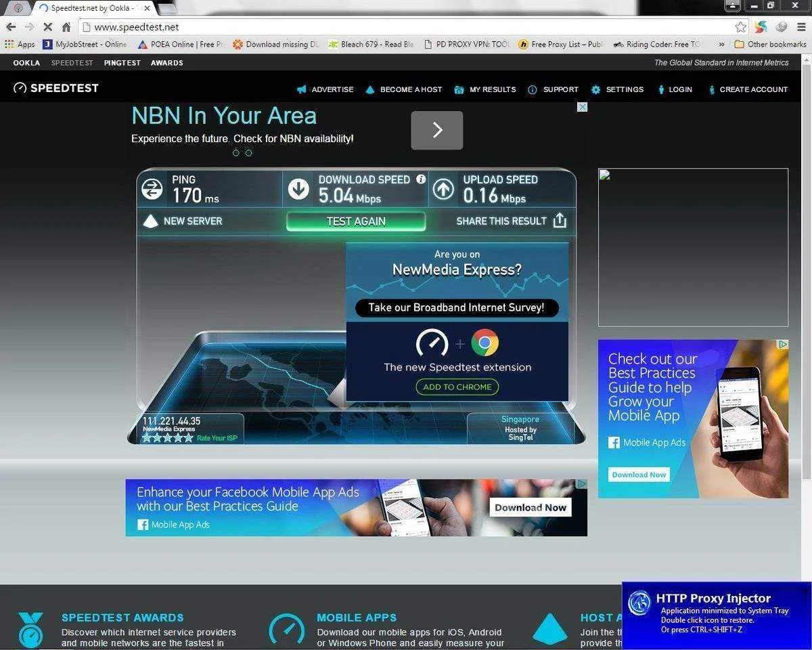Click the upload speed arrow icon
This screenshot has height=650, width=812.
click(x=443, y=189)
